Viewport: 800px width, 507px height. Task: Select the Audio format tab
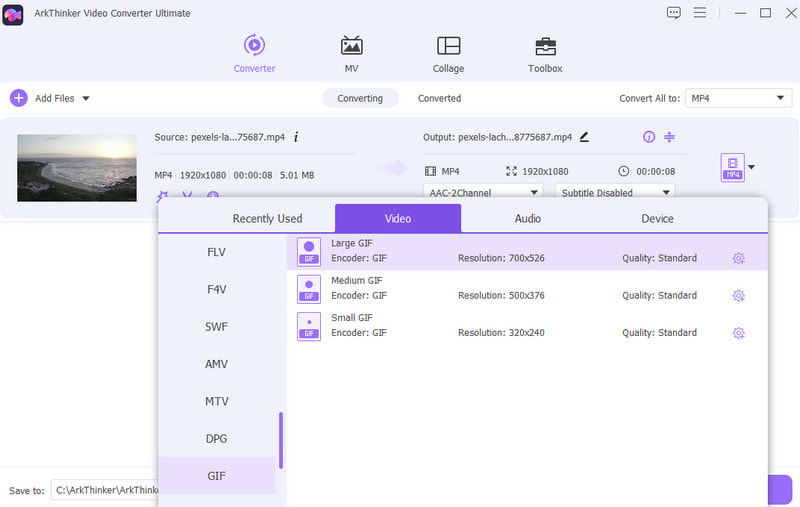pos(528,218)
